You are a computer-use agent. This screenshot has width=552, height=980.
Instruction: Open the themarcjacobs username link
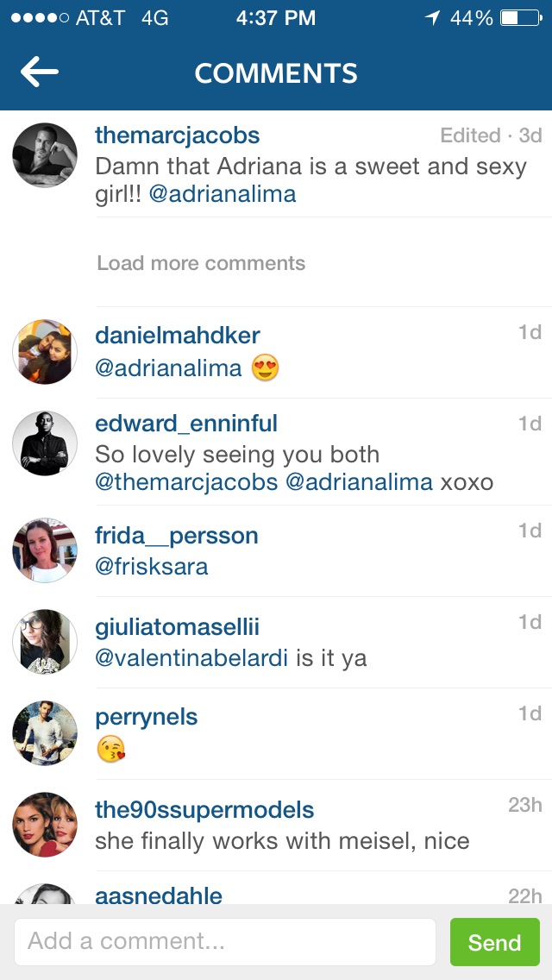(x=178, y=135)
